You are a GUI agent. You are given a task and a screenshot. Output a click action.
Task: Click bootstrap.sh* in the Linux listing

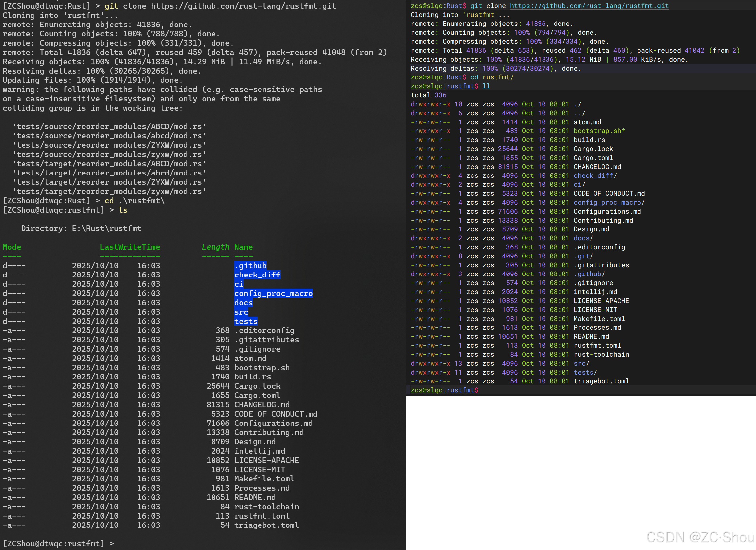599,131
